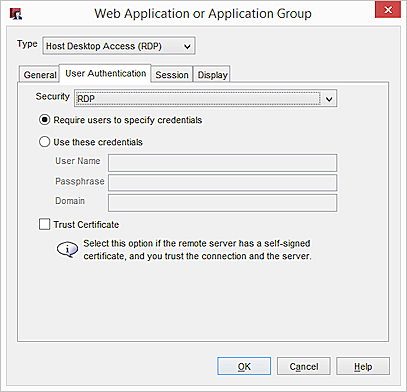
Task: Focus the Passphrase input box
Action: (222, 183)
